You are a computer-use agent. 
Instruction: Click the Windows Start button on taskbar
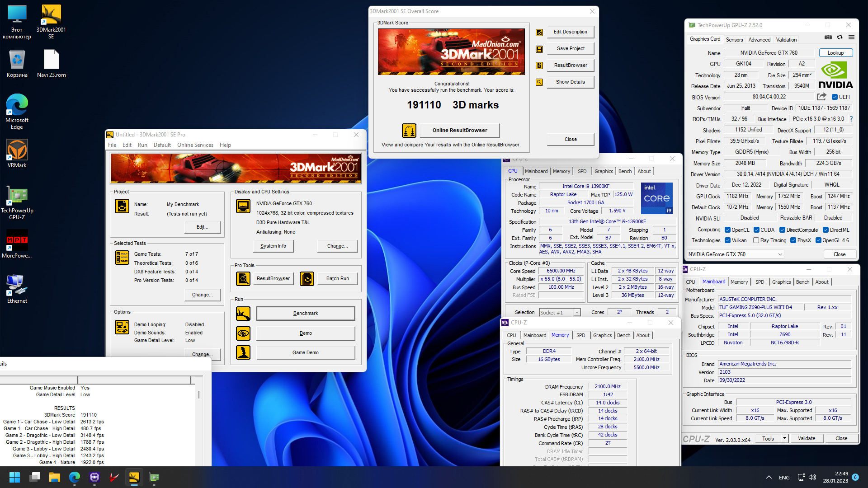tap(14, 477)
